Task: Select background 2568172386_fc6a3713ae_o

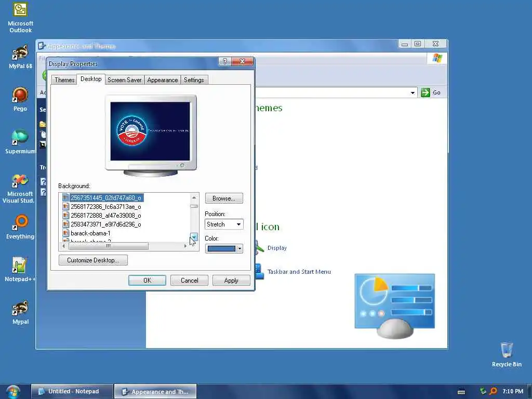Action: (106, 207)
